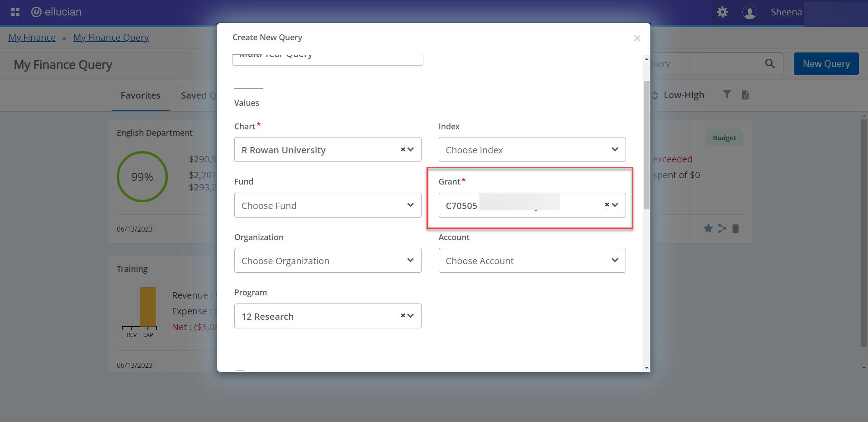Share the query using the share icon

pos(722,228)
